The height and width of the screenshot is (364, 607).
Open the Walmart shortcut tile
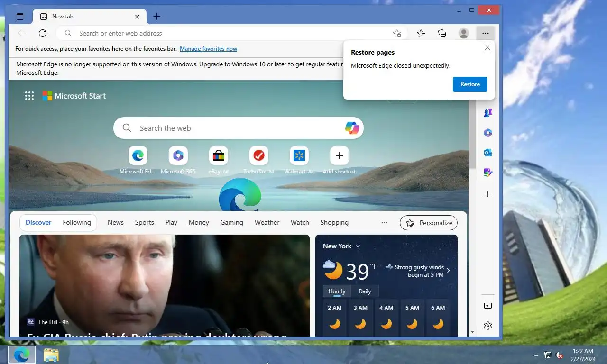299,160
